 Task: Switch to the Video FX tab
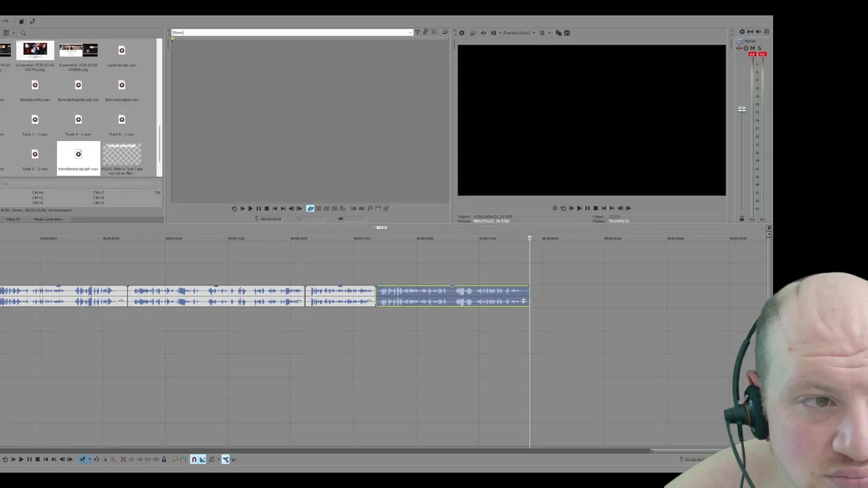coord(13,219)
